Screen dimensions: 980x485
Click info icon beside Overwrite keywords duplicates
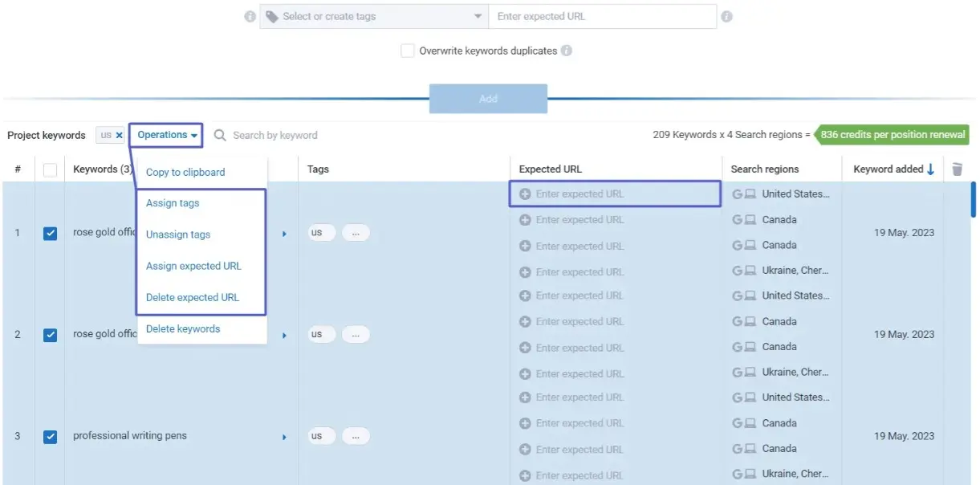pos(567,51)
